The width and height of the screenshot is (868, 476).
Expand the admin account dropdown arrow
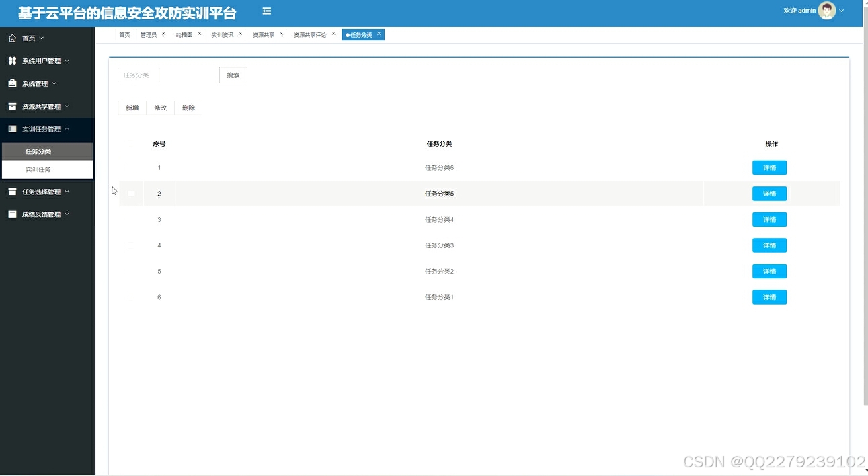tap(841, 11)
